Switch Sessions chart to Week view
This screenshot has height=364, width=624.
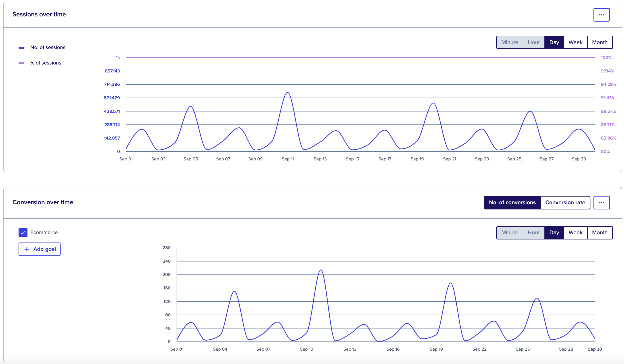coord(575,42)
